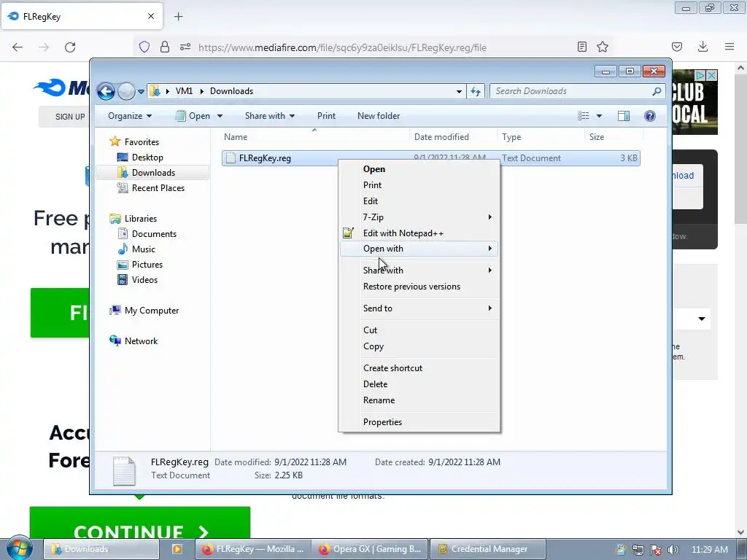Click New folder in the toolbar
The width and height of the screenshot is (747, 560).
(379, 116)
